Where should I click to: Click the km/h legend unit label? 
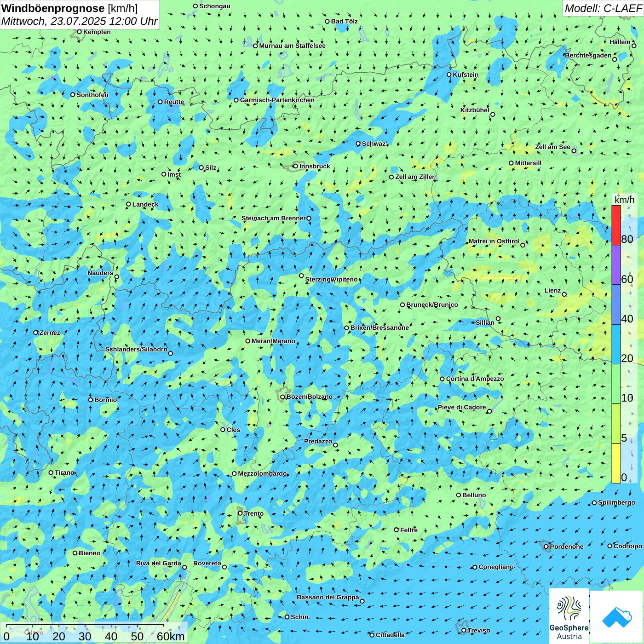624,200
